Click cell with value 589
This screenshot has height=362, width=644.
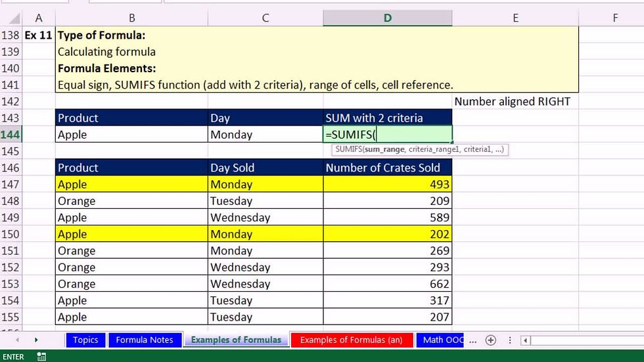coord(387,217)
